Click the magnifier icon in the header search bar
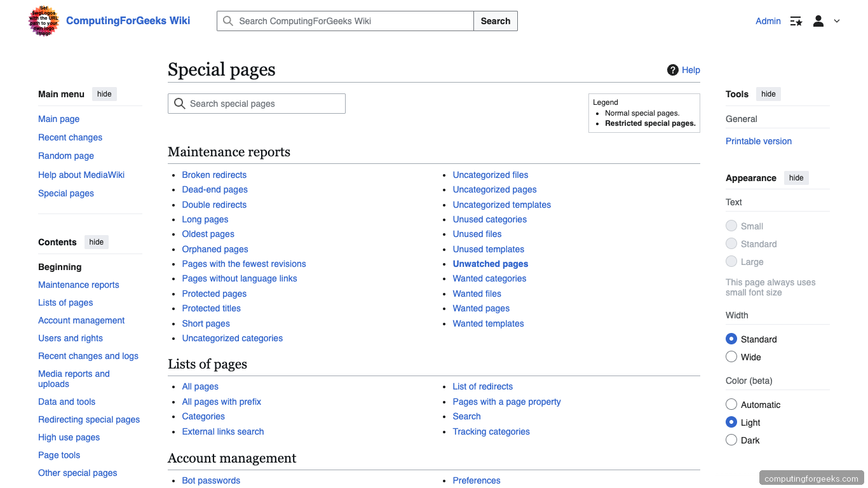868x488 pixels. coord(227,21)
